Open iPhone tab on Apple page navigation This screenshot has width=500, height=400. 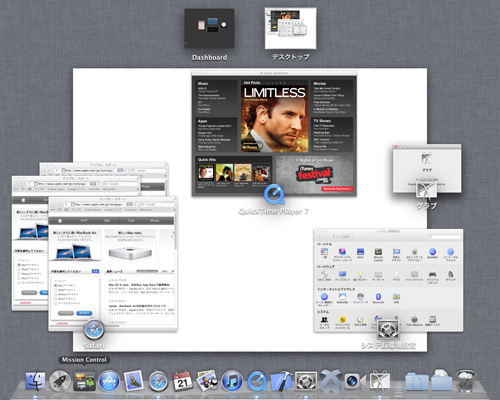154,221
